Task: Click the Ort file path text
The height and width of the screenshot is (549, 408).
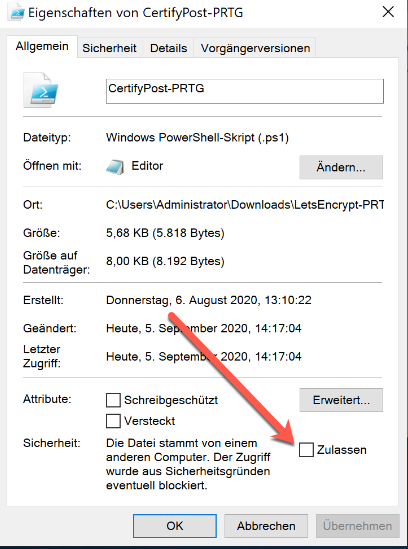Action: tap(245, 205)
